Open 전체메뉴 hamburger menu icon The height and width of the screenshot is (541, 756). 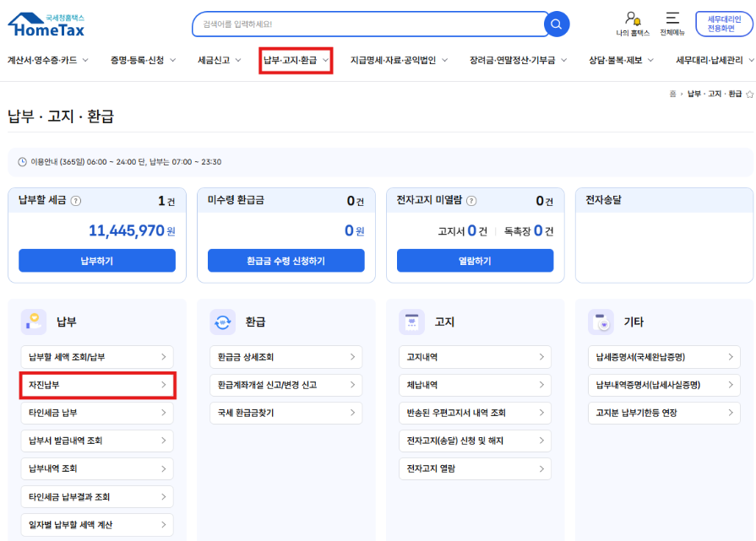click(x=672, y=24)
